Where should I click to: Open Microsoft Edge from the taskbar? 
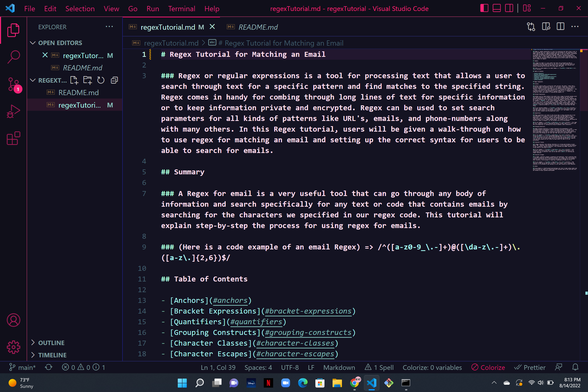(x=303, y=383)
